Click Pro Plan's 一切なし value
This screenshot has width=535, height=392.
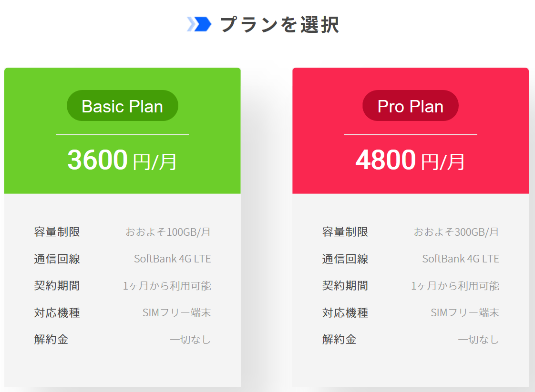[478, 340]
